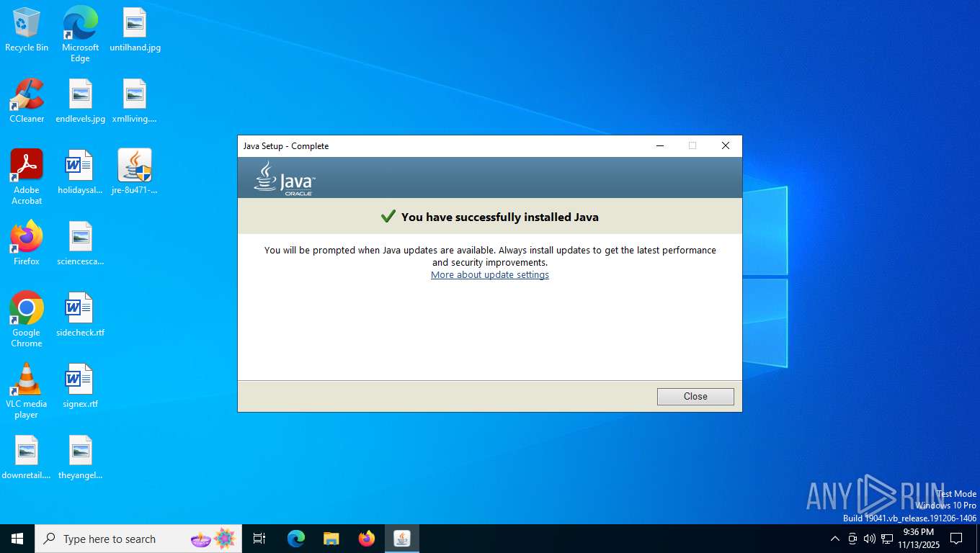Image resolution: width=980 pixels, height=553 pixels.
Task: Select the downretail image file
Action: [x=27, y=457]
